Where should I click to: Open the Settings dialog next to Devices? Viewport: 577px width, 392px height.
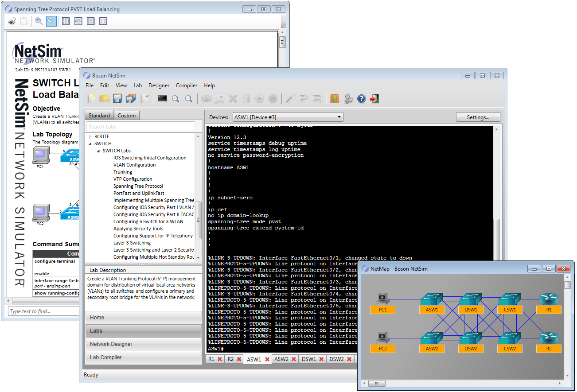click(x=478, y=116)
